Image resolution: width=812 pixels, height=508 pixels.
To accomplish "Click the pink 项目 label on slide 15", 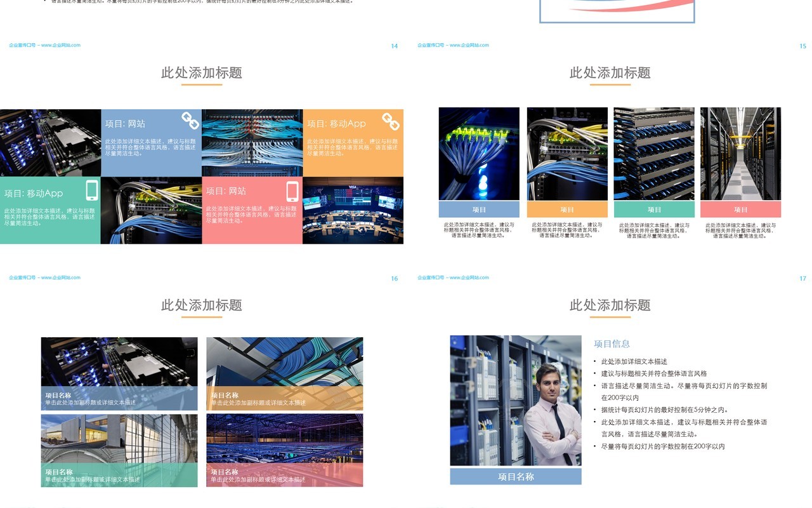I will pyautogui.click(x=741, y=210).
